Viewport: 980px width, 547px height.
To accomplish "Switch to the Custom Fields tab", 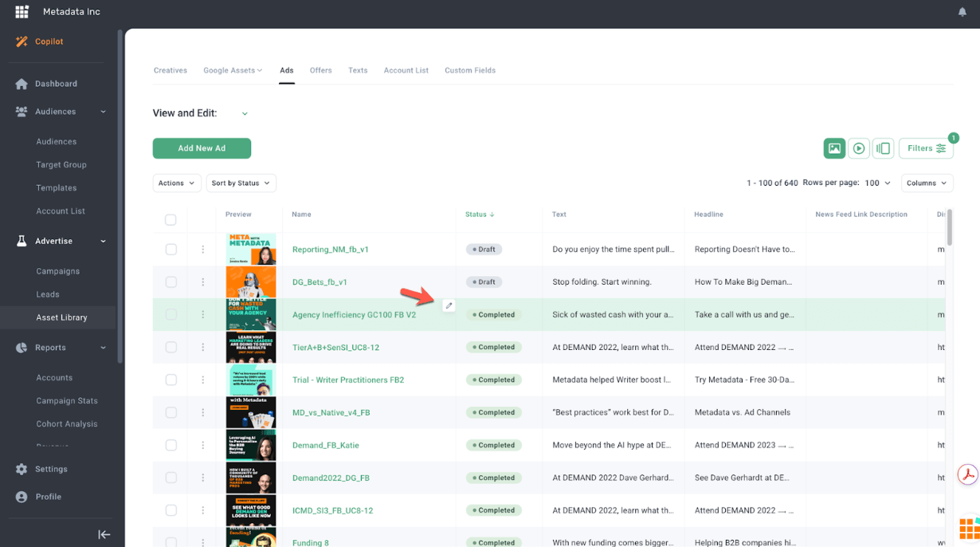I will click(470, 70).
